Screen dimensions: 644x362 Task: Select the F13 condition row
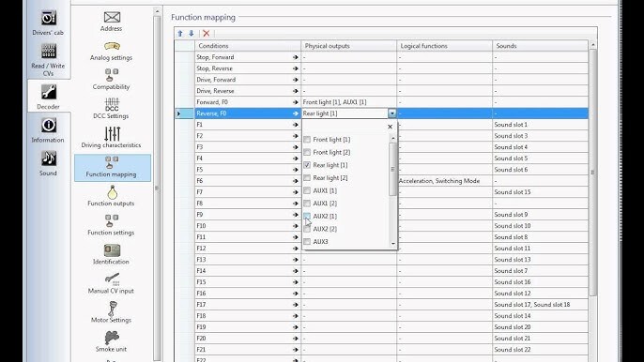(248, 260)
